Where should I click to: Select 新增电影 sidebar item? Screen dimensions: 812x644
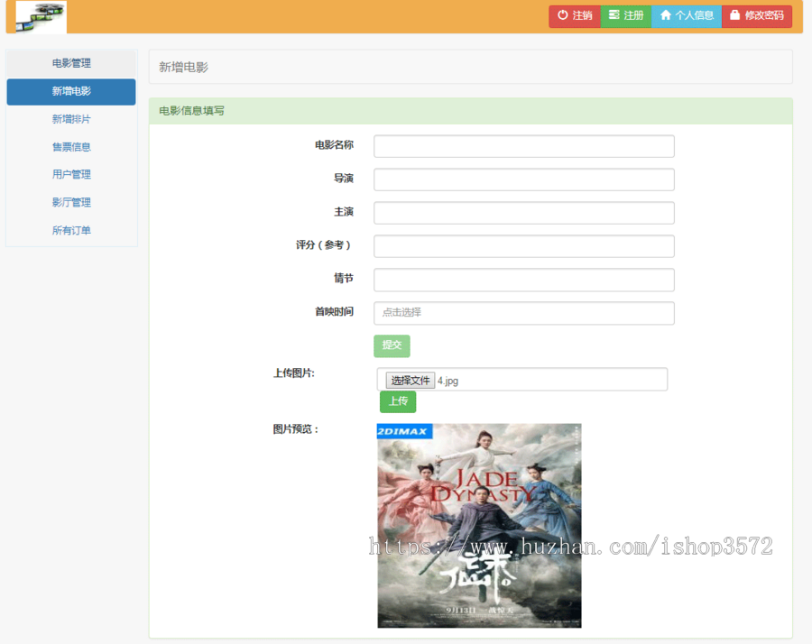pos(71,92)
